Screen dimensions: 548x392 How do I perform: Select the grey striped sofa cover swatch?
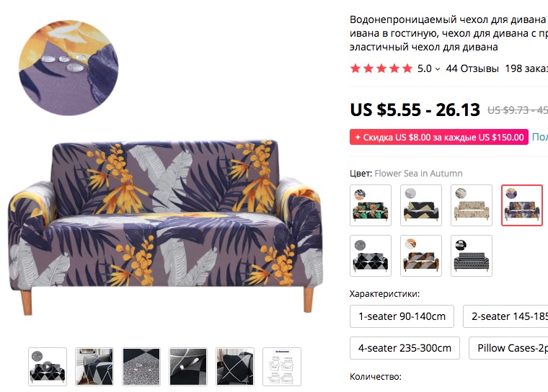pyautogui.click(x=472, y=256)
